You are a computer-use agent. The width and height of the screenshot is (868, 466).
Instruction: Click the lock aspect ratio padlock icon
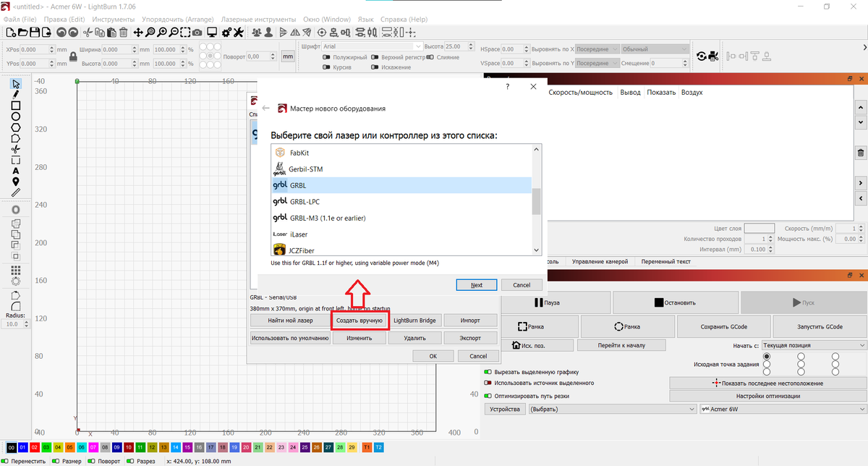[72, 56]
